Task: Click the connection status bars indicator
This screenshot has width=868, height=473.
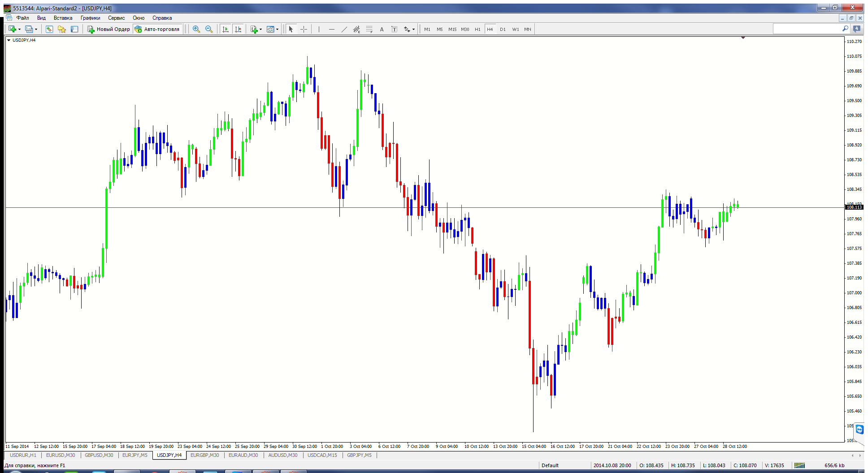Action: [799, 465]
